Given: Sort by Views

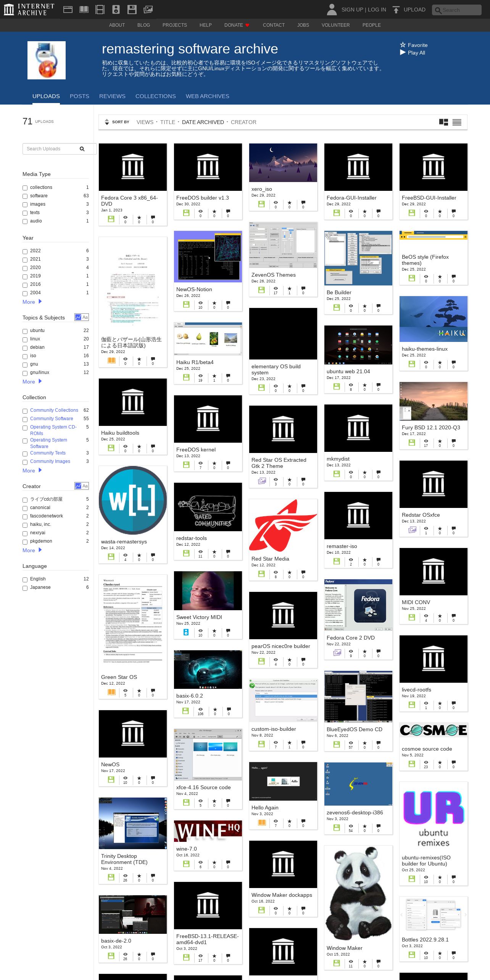Looking at the screenshot, I should point(145,122).
